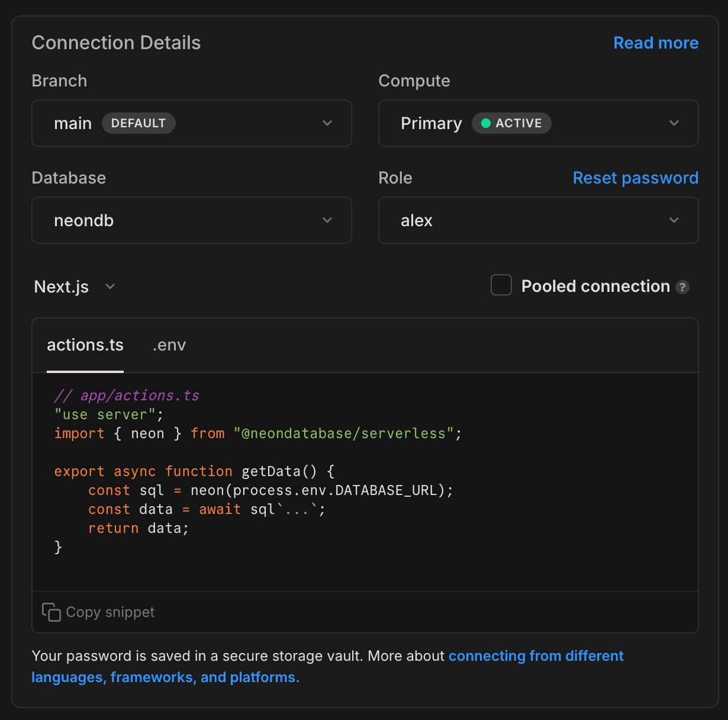Click the chevron on the Role selector
The width and height of the screenshot is (728, 720).
coord(674,220)
